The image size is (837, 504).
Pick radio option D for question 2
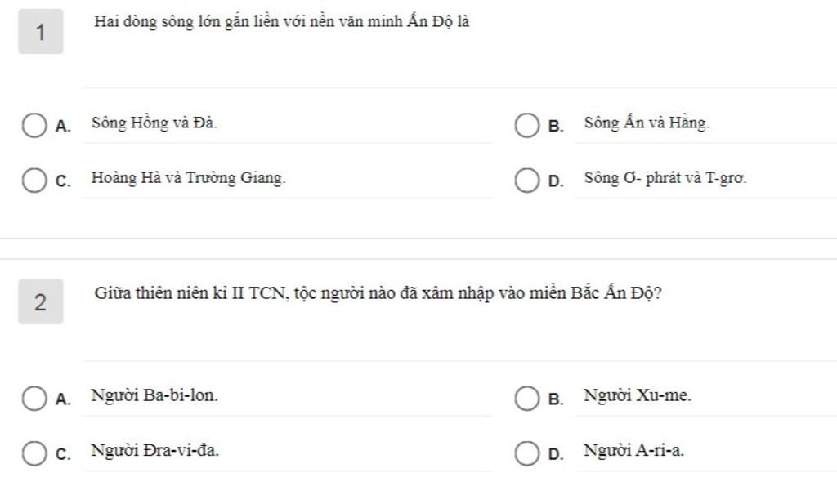526,453
